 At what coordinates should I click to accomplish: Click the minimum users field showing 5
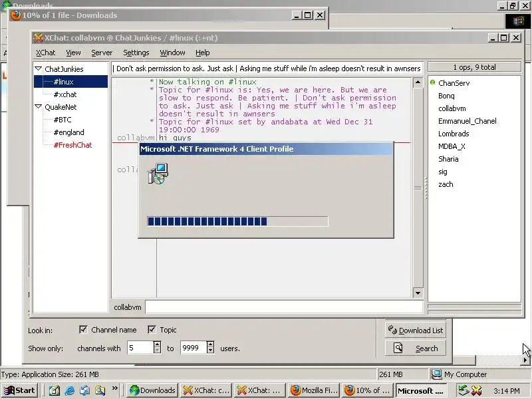click(x=140, y=348)
